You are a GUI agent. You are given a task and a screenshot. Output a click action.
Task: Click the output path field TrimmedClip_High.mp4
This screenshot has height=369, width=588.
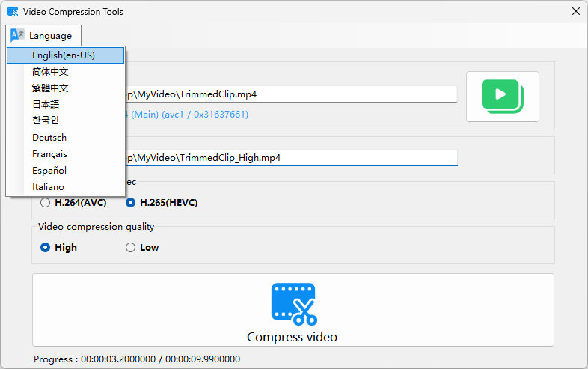tap(291, 158)
